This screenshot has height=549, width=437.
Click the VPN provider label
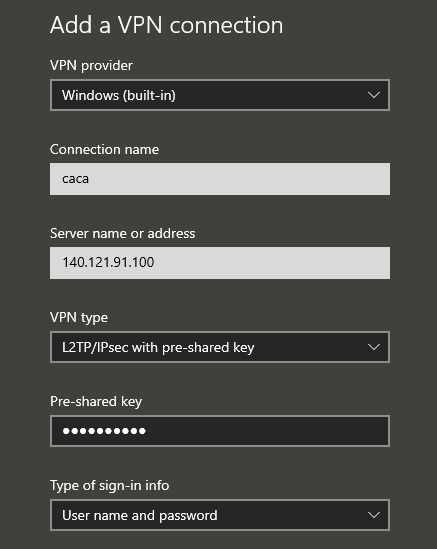point(91,66)
